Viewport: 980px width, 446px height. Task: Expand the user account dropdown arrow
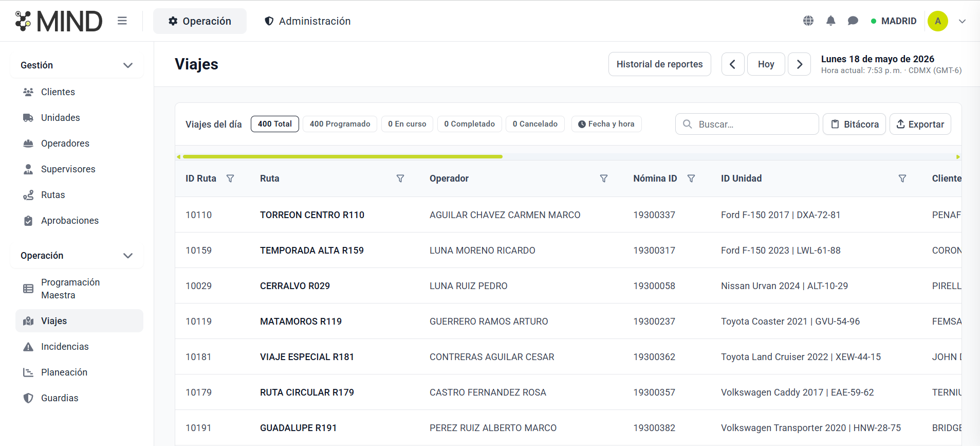[x=963, y=21]
